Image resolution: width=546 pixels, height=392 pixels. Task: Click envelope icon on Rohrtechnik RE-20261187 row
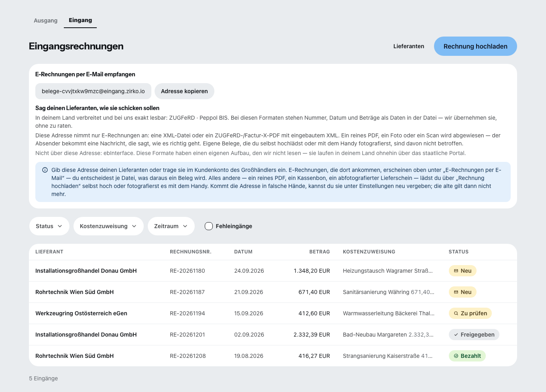click(x=456, y=292)
